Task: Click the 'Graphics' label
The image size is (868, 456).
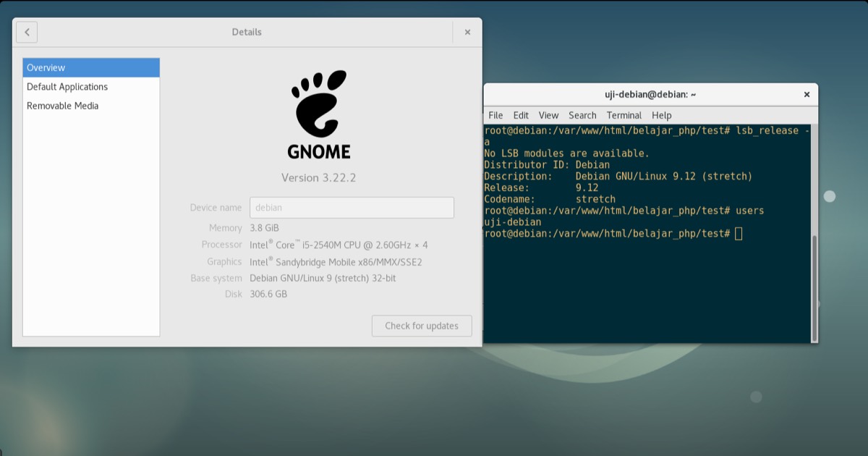Action: point(224,261)
